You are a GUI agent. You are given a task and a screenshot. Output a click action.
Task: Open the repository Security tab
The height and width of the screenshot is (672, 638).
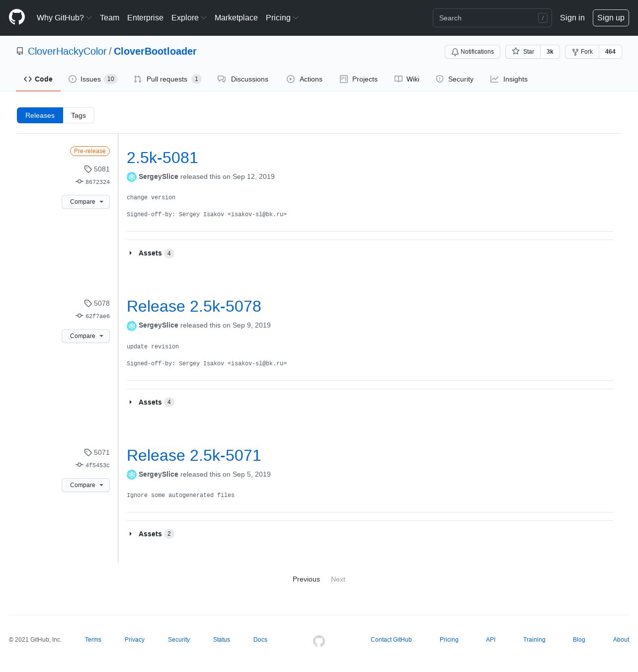455,79
